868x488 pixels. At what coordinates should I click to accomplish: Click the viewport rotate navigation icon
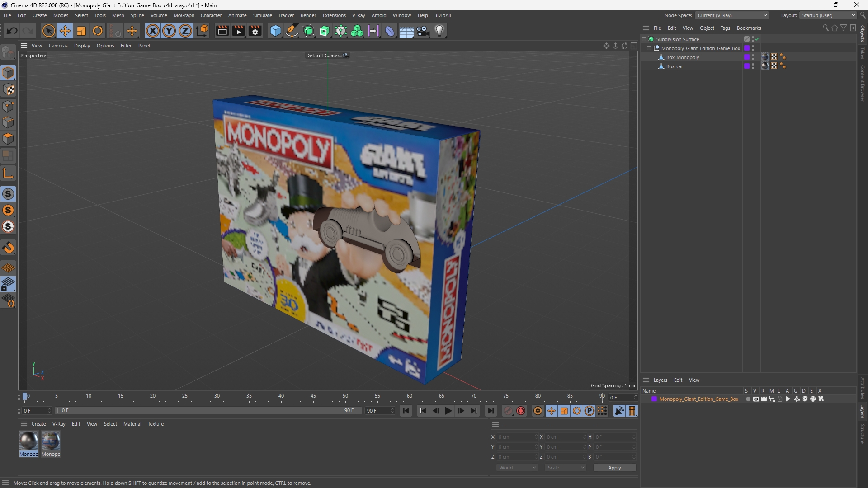tap(624, 46)
